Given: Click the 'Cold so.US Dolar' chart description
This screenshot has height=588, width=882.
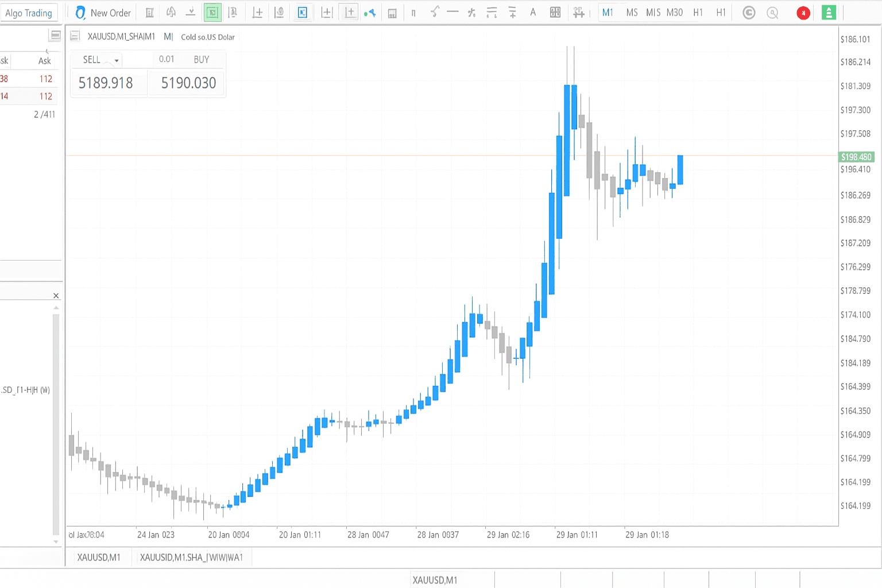Looking at the screenshot, I should (208, 37).
